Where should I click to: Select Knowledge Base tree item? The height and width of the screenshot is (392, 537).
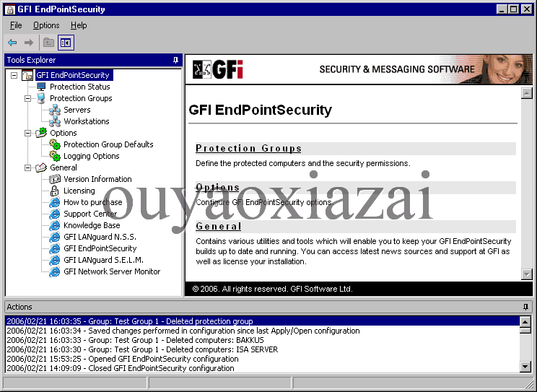point(92,225)
